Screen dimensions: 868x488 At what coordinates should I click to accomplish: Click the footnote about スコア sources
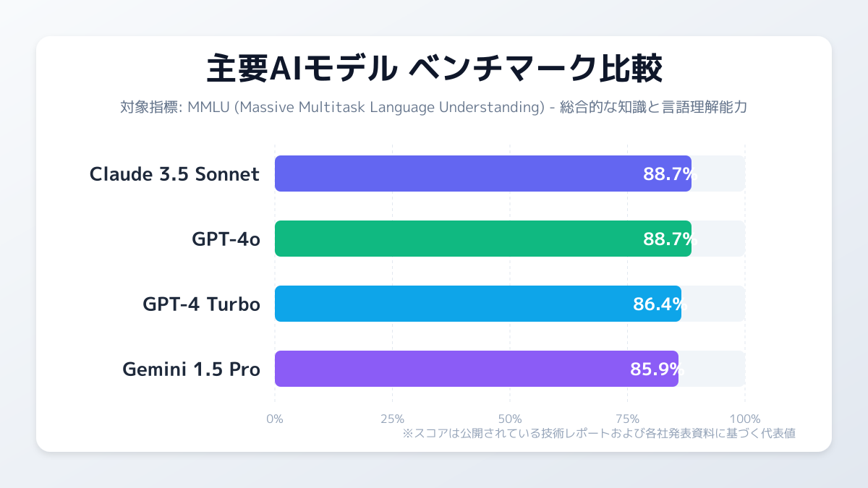[599, 433]
